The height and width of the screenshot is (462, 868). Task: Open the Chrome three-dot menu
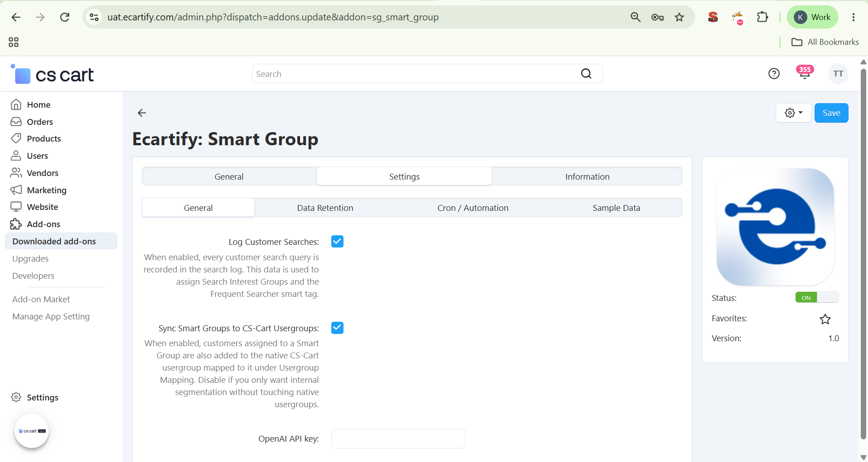pyautogui.click(x=853, y=17)
